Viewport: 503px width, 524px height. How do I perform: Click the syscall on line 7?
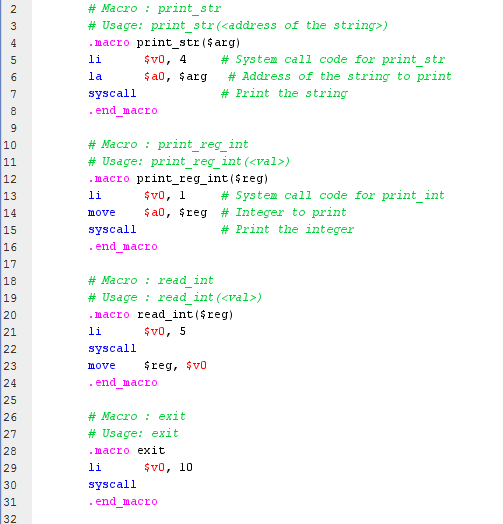(112, 94)
